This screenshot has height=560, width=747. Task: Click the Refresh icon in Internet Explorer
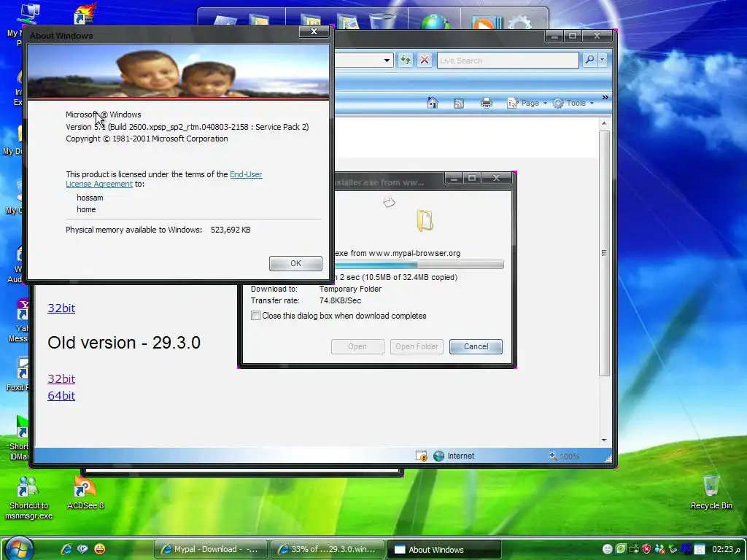click(406, 60)
